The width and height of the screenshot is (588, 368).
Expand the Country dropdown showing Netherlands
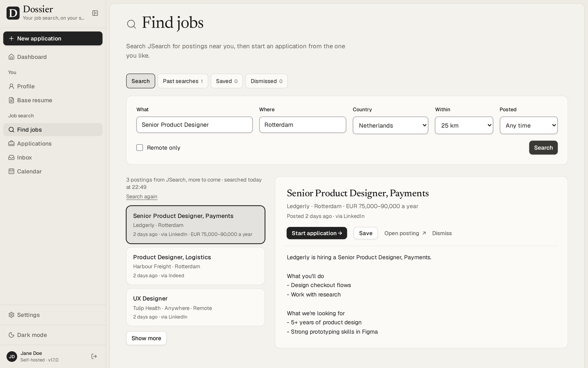pos(390,125)
